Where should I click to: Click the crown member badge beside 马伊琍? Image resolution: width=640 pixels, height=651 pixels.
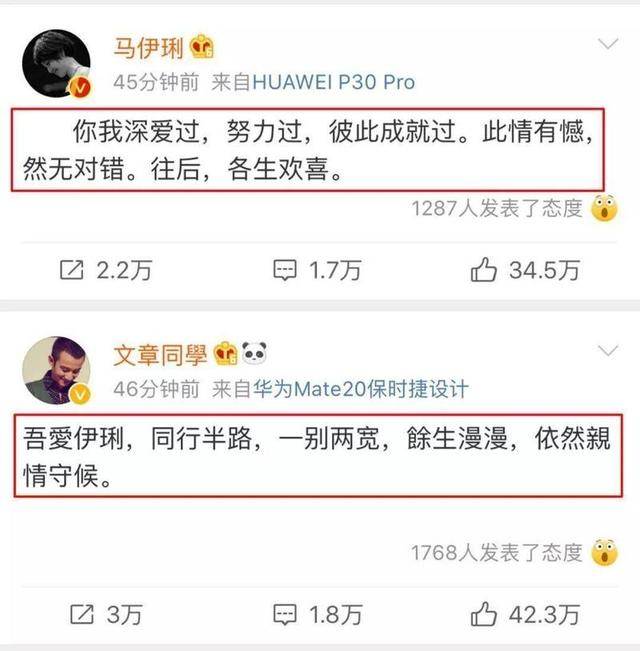tap(202, 46)
